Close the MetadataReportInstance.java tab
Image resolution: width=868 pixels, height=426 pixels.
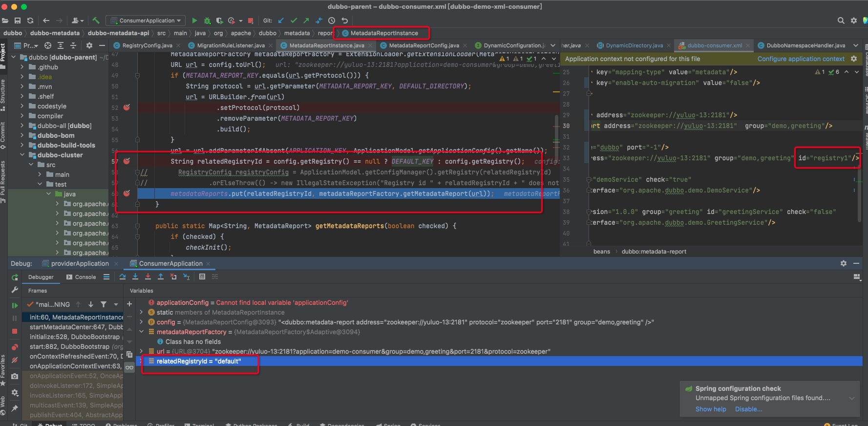tap(370, 45)
